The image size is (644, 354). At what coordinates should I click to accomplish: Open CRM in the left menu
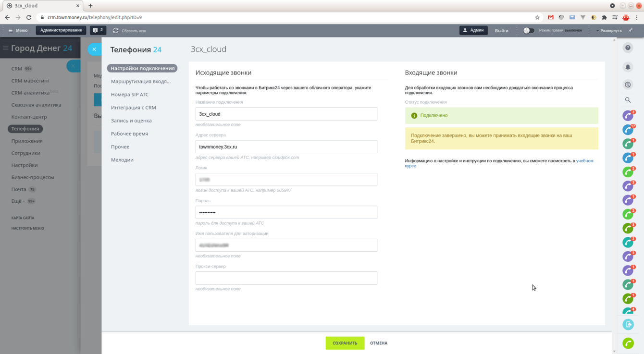(17, 69)
